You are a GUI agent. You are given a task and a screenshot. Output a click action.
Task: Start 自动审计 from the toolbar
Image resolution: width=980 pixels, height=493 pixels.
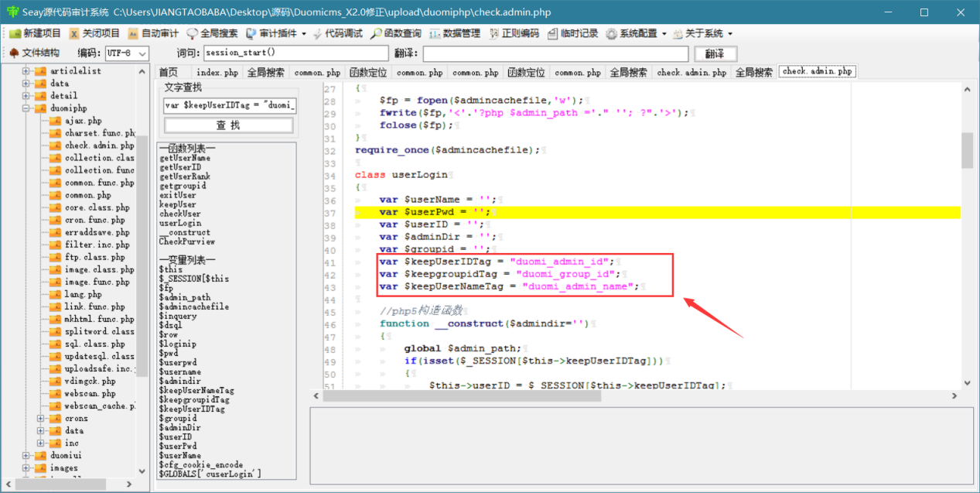(153, 33)
